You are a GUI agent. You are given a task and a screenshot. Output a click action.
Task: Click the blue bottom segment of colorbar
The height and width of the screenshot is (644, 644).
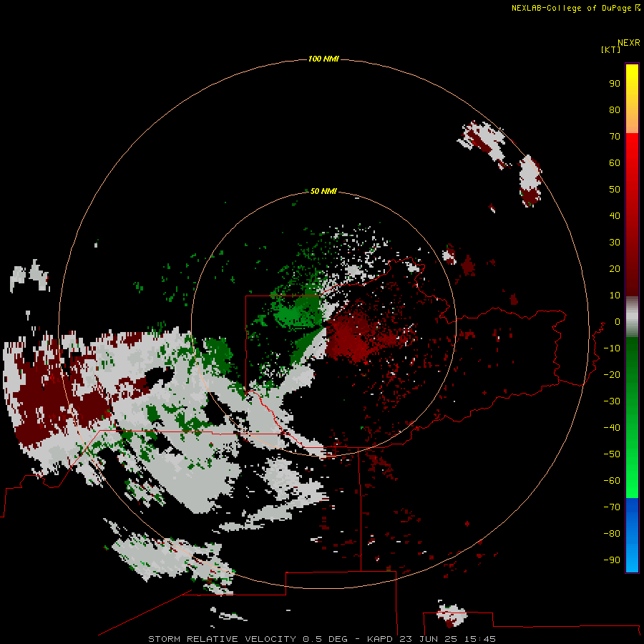point(632,535)
